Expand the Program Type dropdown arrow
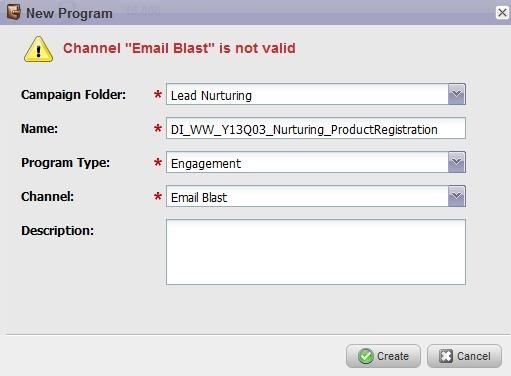 [x=456, y=162]
